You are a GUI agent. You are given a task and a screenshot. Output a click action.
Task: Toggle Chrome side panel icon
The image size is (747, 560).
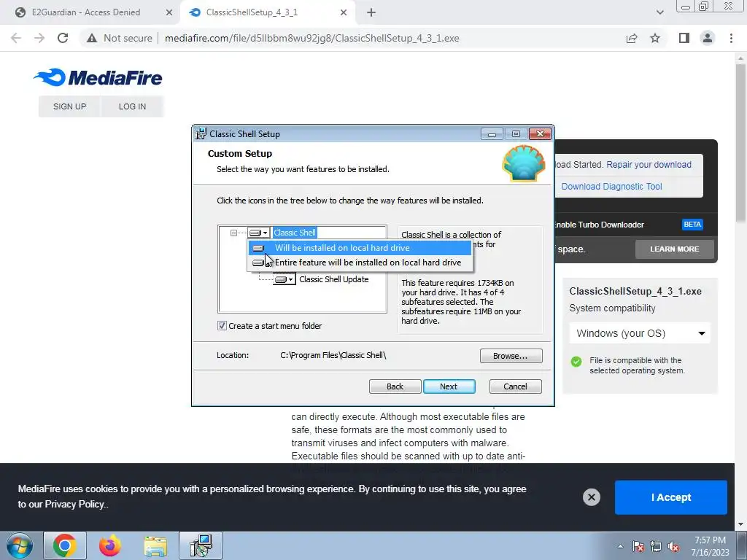[x=684, y=38]
